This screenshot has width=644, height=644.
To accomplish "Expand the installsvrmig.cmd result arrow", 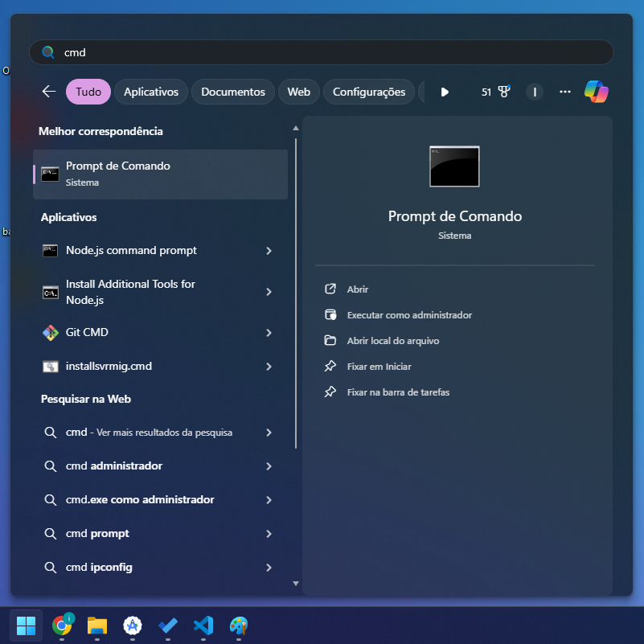I will point(269,367).
